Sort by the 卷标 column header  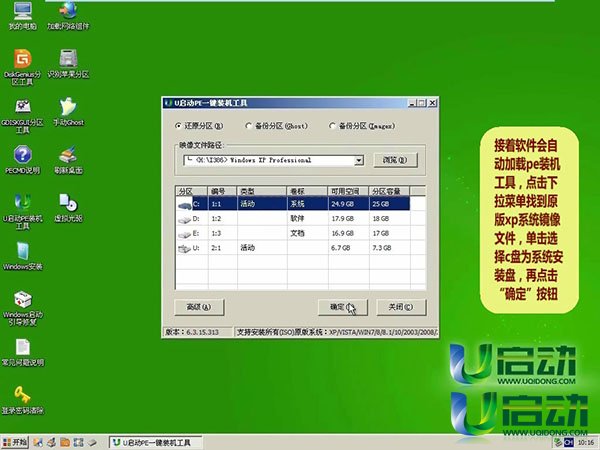pyautogui.click(x=307, y=191)
